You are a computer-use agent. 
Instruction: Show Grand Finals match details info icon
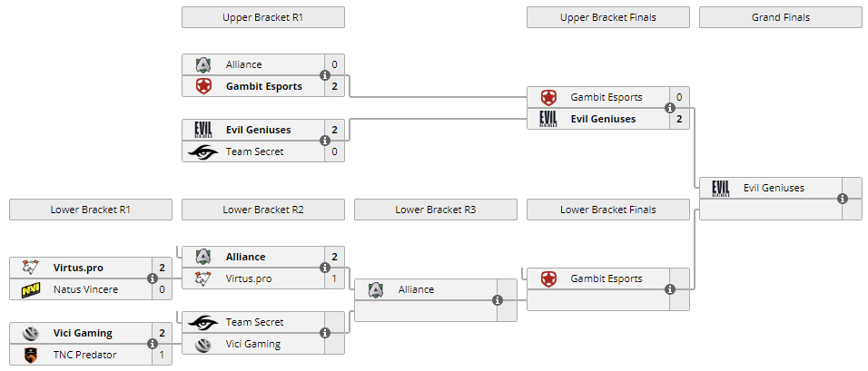(x=843, y=199)
